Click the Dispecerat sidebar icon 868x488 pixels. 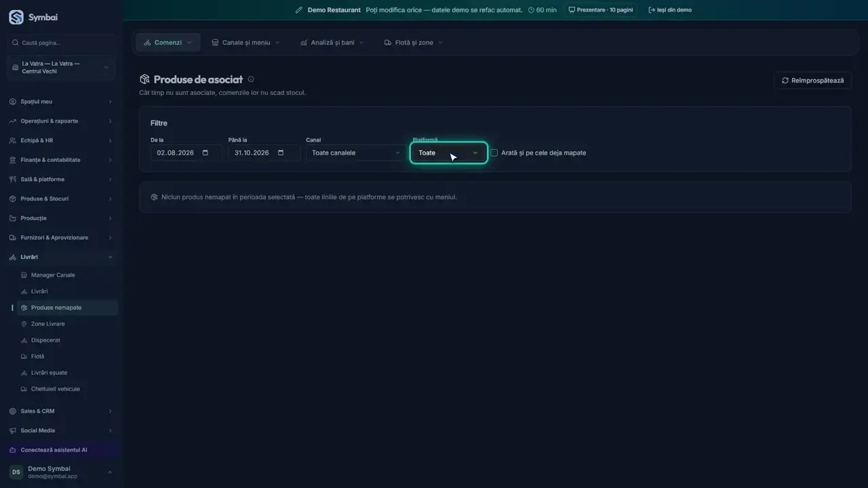click(x=24, y=340)
